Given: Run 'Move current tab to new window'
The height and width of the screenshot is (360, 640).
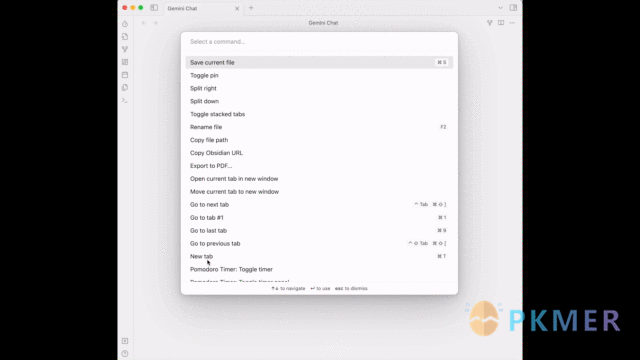Looking at the screenshot, I should tap(319, 191).
